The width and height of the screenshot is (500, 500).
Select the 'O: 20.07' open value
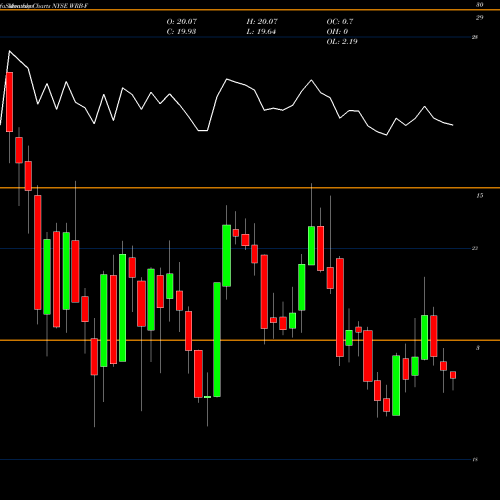[x=182, y=22]
